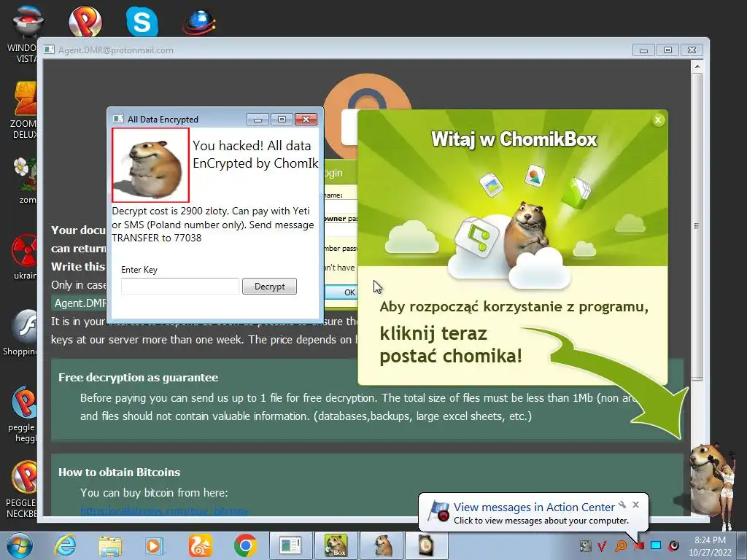Click the volume speaker tray icon

coord(673,545)
